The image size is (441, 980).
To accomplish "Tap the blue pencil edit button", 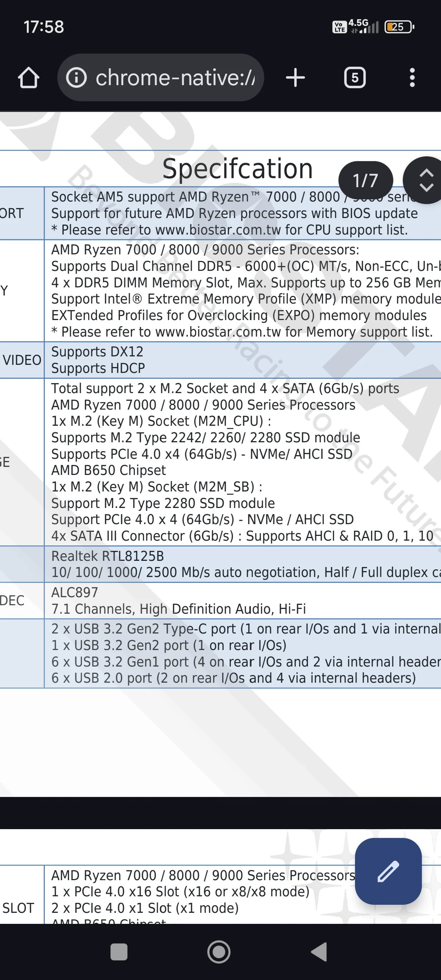I will 388,871.
